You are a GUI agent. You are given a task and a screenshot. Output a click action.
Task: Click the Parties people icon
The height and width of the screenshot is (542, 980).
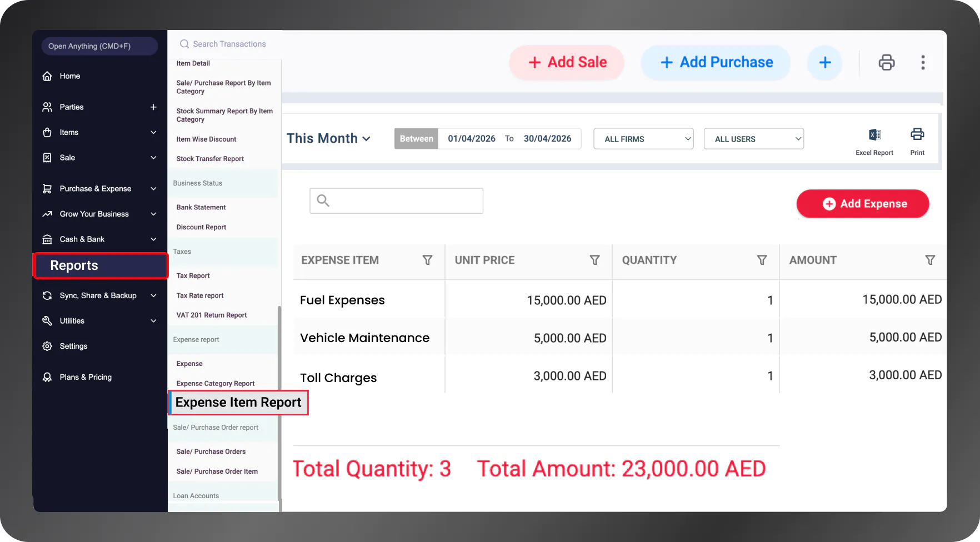(47, 107)
